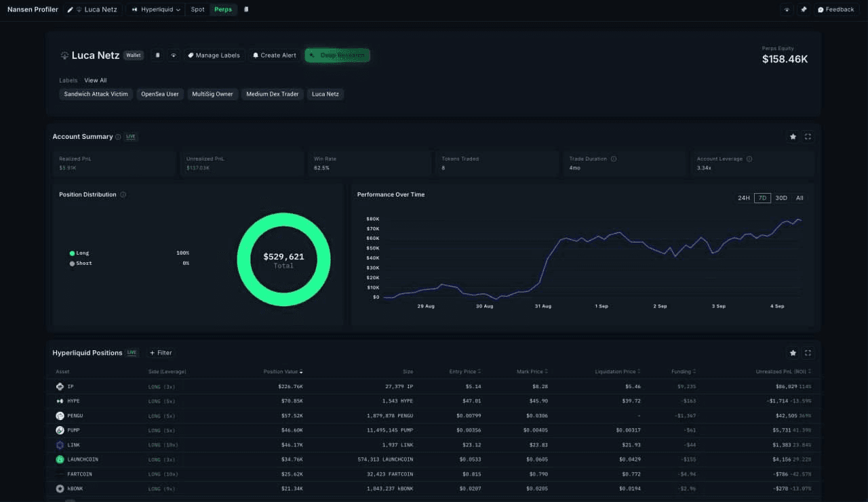The width and height of the screenshot is (868, 502).
Task: Click info icon beside Account Leverage
Action: (x=749, y=159)
